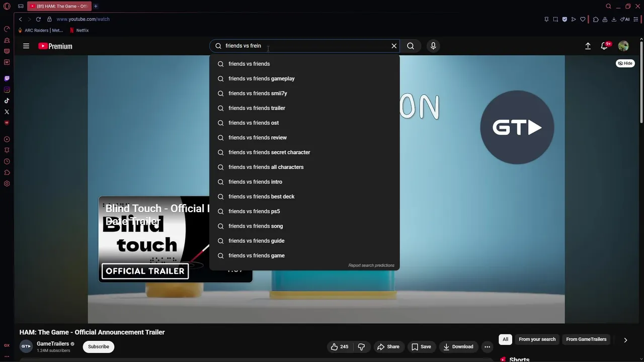Take snapshot with dashed-square icon

click(555, 19)
